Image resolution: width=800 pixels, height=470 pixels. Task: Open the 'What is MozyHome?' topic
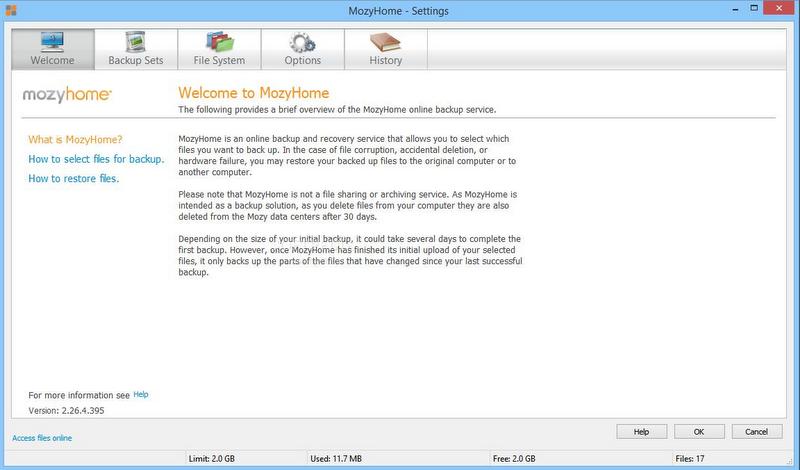point(76,139)
